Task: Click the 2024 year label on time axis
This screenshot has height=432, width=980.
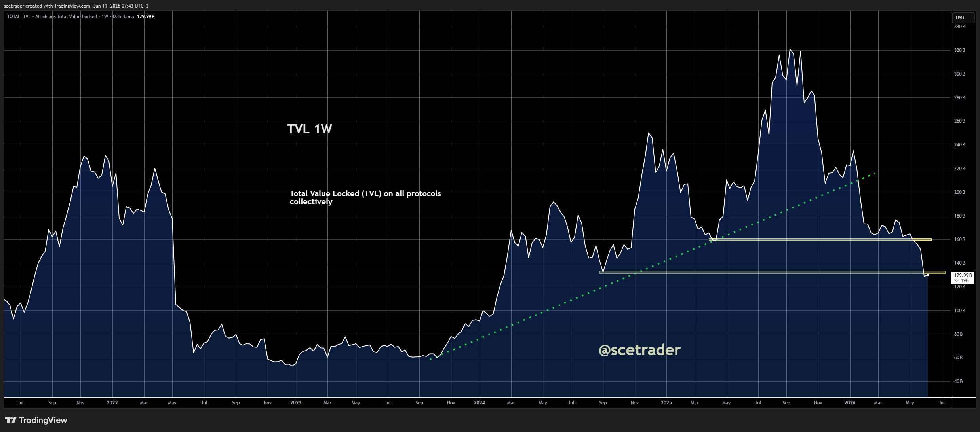Action: tap(480, 403)
